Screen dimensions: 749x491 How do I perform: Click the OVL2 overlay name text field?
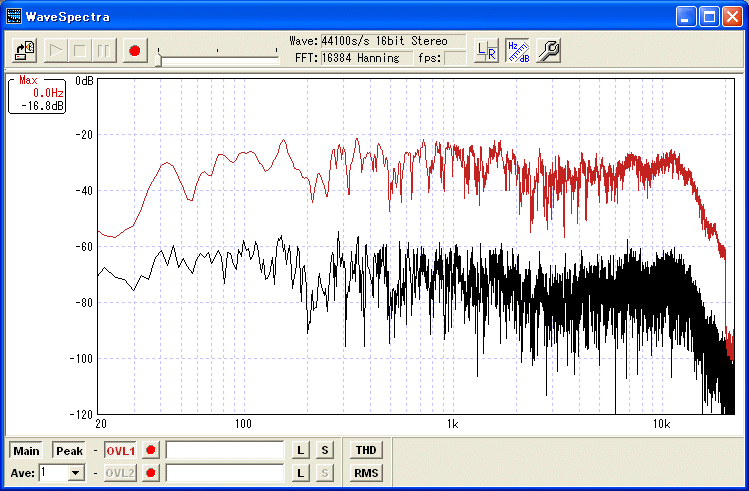tap(225, 473)
